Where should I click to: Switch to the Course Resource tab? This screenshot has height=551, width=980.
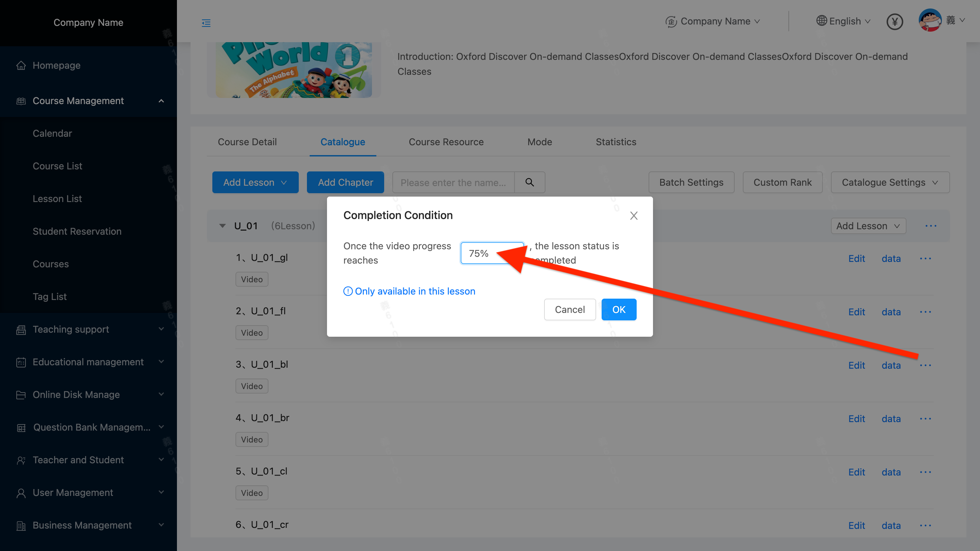click(446, 142)
